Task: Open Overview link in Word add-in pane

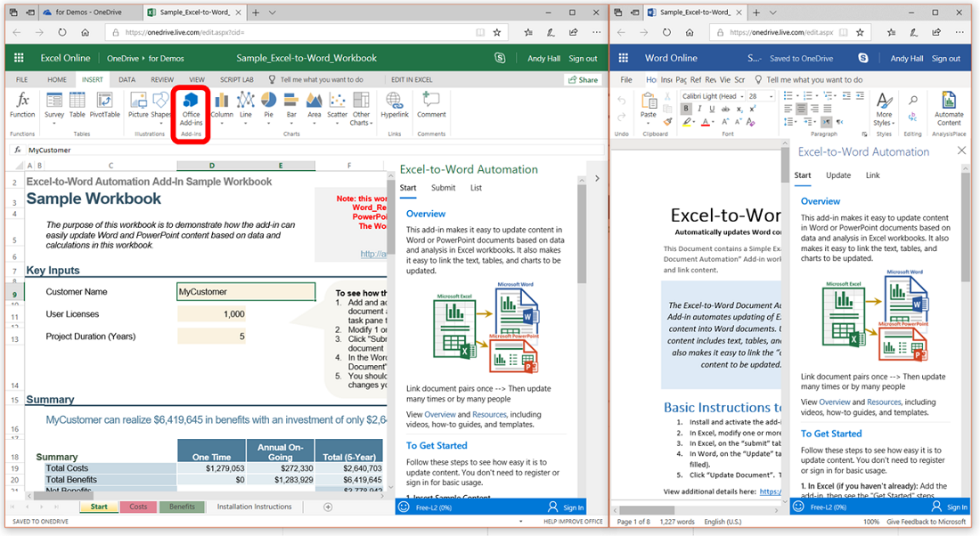Action: pyautogui.click(x=835, y=402)
